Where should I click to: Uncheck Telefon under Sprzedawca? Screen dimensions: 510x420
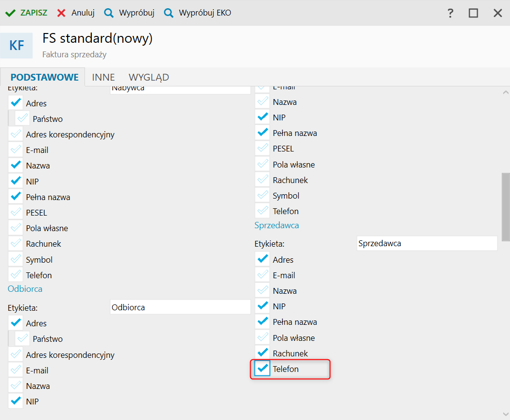(262, 369)
